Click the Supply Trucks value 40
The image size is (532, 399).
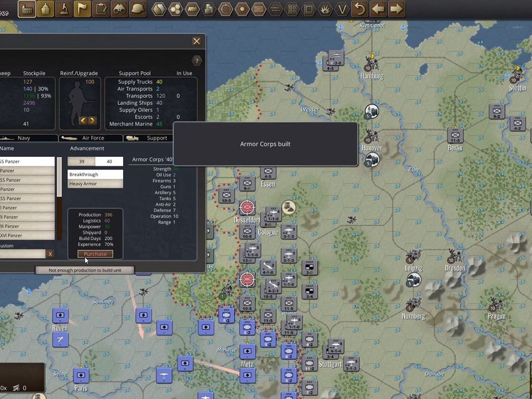tap(159, 82)
